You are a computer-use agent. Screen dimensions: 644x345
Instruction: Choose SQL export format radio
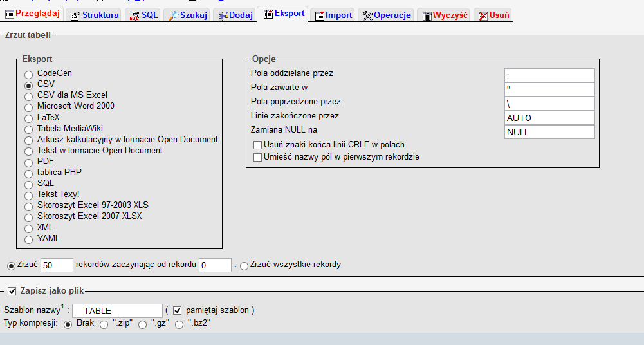click(28, 185)
